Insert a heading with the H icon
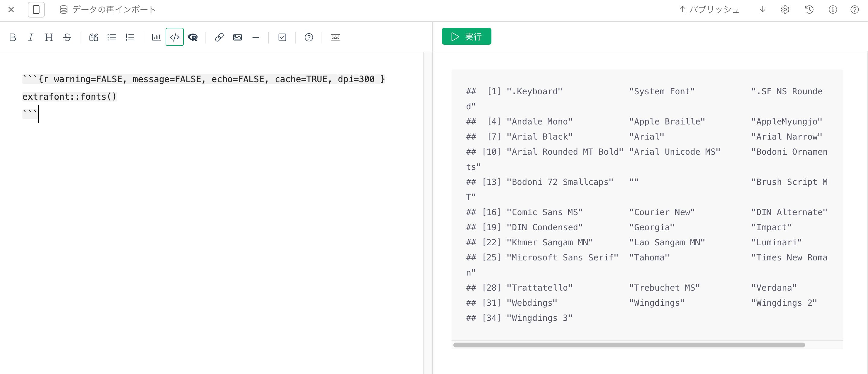Screen dimensions: 868x374 pyautogui.click(x=49, y=37)
